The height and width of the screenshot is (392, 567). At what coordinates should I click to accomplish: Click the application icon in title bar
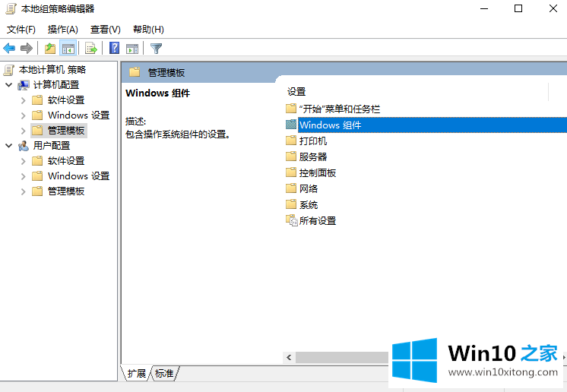point(11,8)
